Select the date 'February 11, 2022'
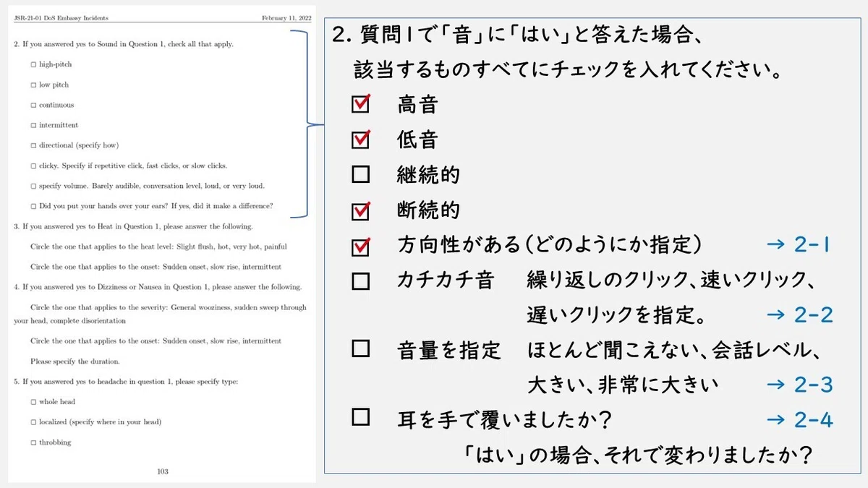 [286, 17]
